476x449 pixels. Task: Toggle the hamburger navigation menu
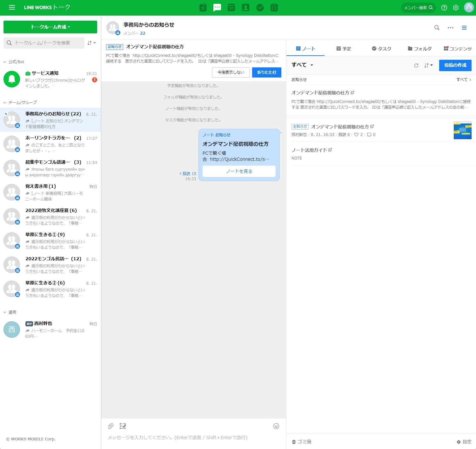pyautogui.click(x=12, y=7)
